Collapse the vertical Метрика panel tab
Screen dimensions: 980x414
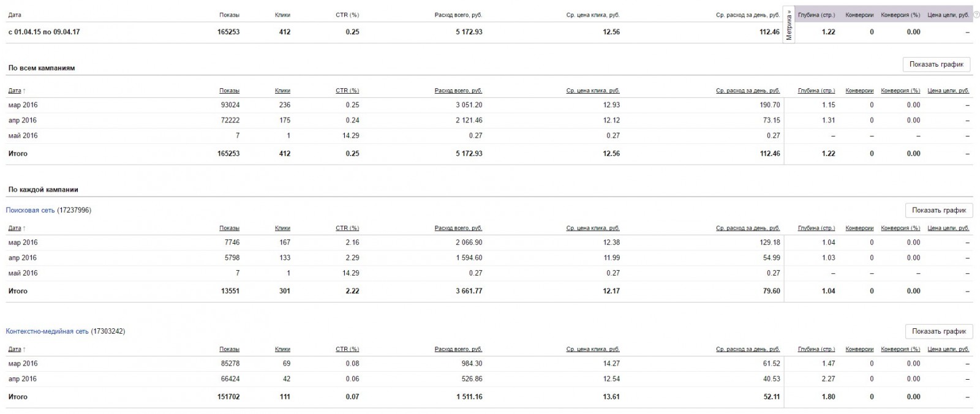click(x=789, y=25)
